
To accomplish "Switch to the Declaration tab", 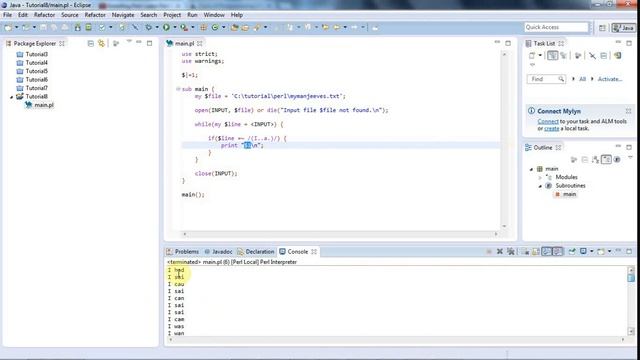I will click(256, 251).
